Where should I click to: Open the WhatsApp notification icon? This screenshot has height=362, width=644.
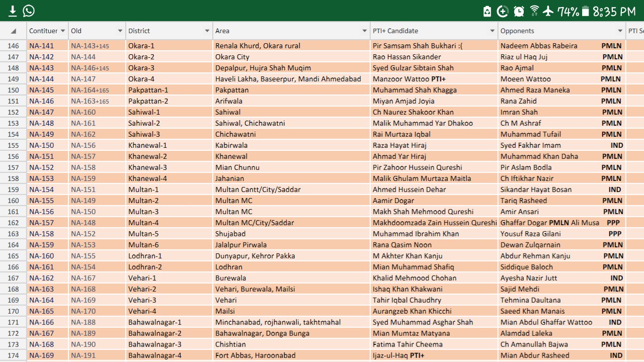point(29,11)
